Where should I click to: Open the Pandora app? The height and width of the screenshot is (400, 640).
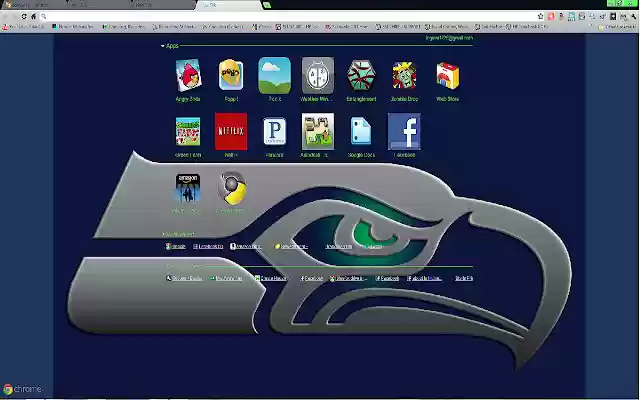[x=275, y=131]
